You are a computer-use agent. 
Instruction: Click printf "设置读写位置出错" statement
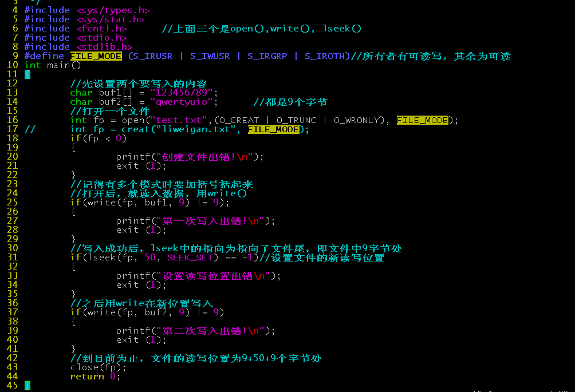coord(198,276)
